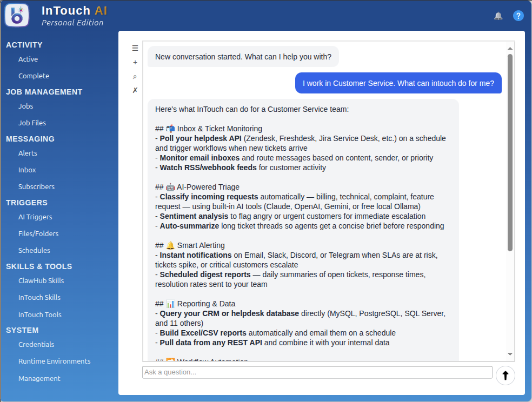532x402 pixels.
Task: Send message with the up arrow button
Action: tap(505, 375)
